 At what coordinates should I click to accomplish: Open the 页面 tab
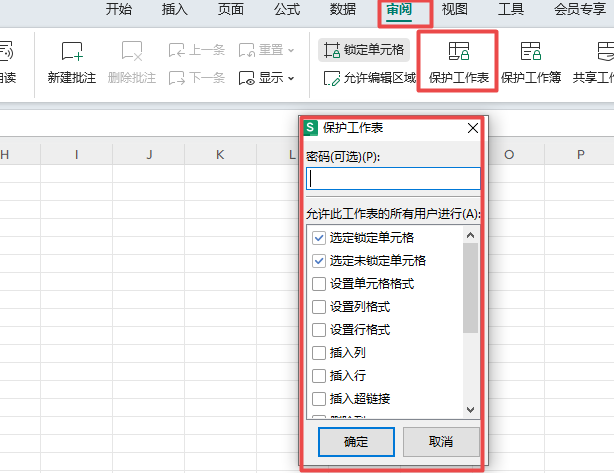click(x=231, y=9)
